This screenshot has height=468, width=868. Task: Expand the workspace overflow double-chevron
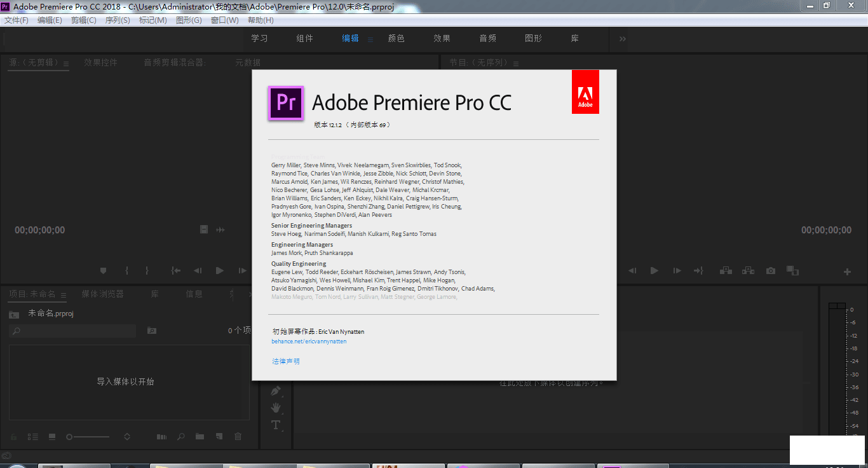tap(622, 39)
